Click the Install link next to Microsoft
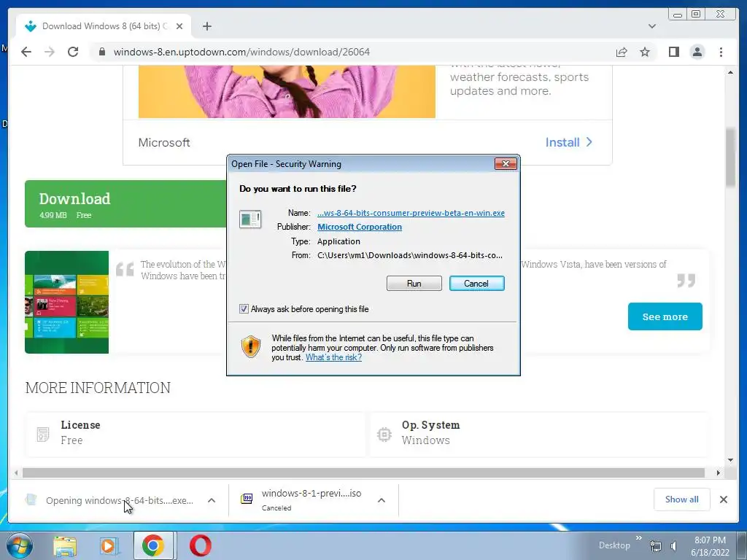 tap(569, 142)
